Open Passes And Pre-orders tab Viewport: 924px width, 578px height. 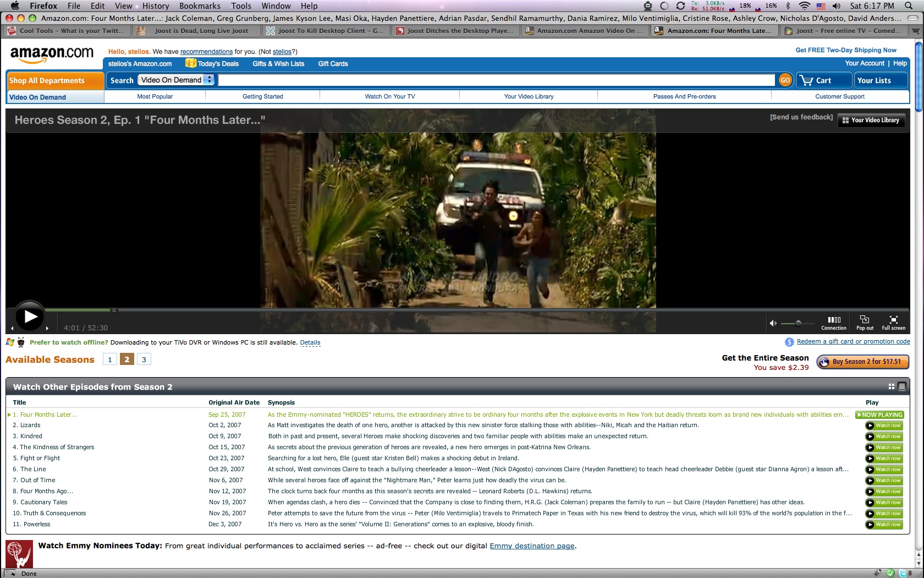tap(685, 96)
